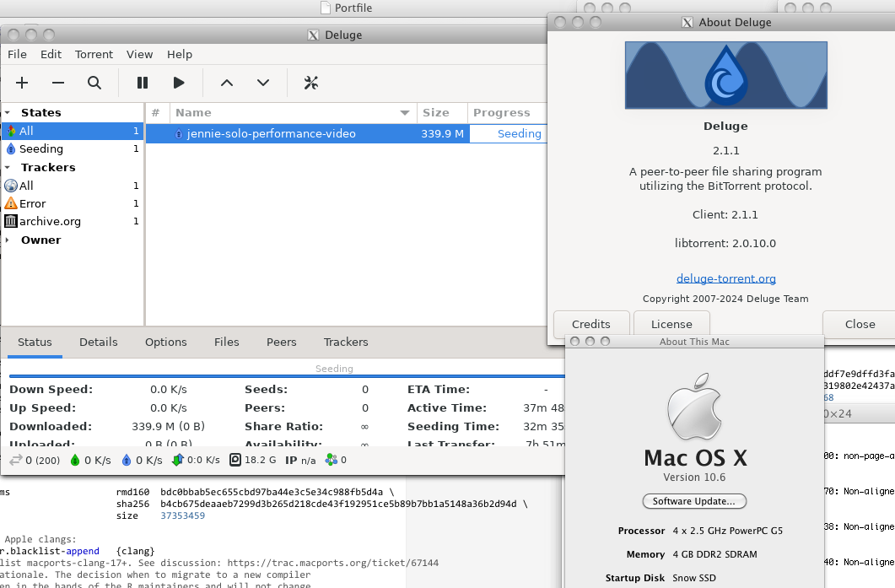Open License in About Deluge
895x588 pixels.
[671, 324]
